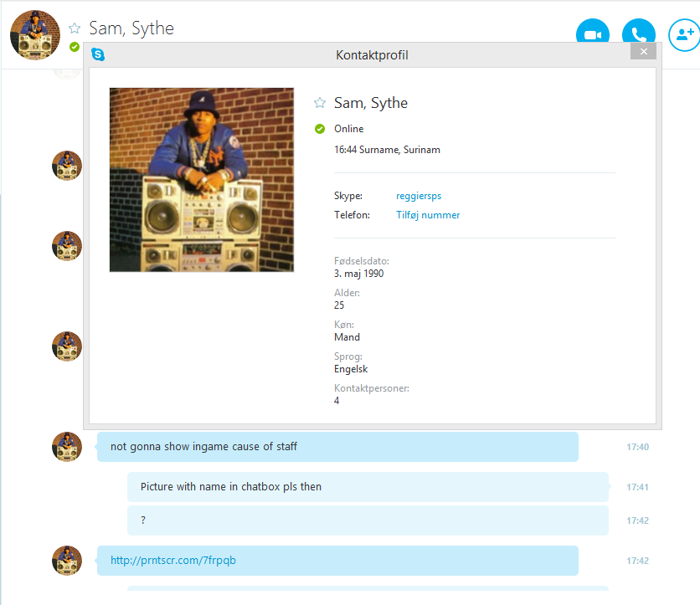This screenshot has height=605, width=700.
Task: Click the green Online status icon in profile
Action: [320, 129]
